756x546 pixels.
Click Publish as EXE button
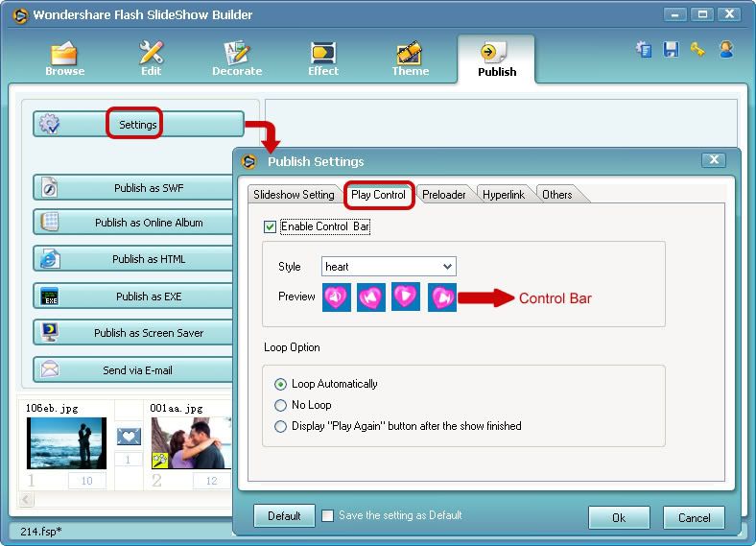(133, 297)
